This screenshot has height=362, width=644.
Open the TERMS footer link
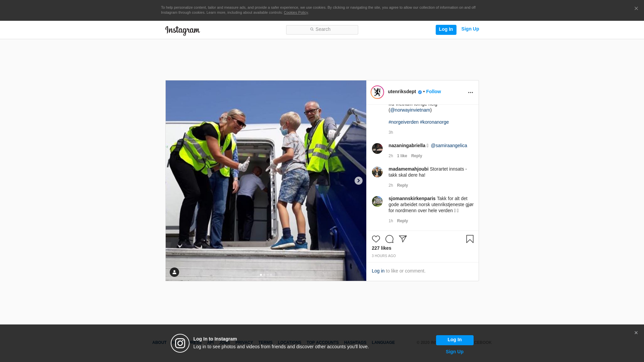pos(265,343)
